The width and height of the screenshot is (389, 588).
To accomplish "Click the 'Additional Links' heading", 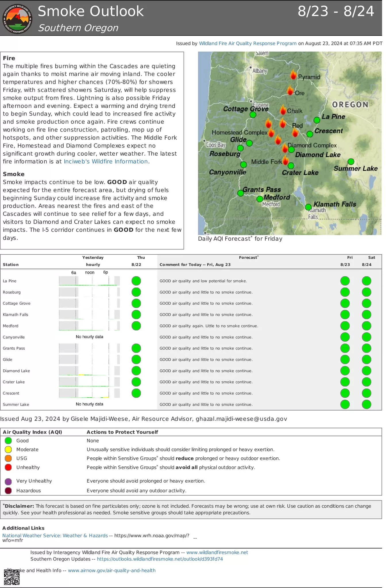I will point(23,528).
